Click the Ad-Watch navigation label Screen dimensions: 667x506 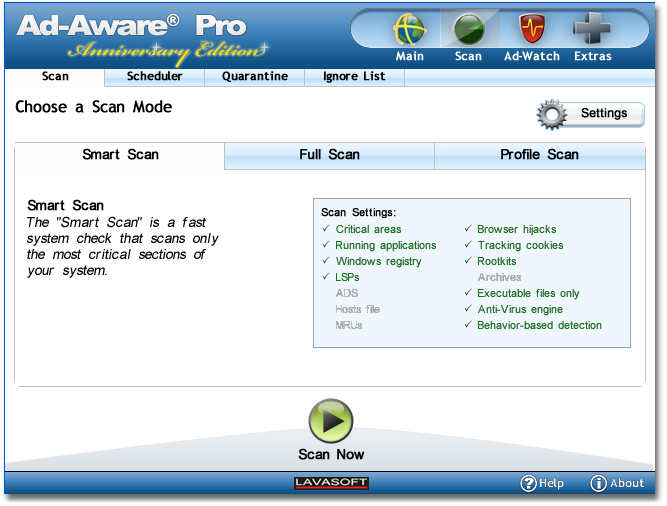532,56
